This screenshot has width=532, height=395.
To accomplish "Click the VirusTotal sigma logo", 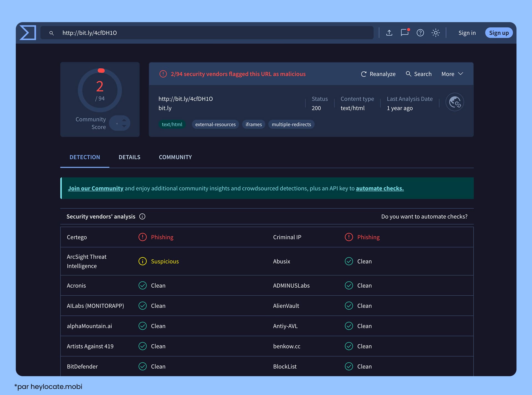I will point(28,33).
